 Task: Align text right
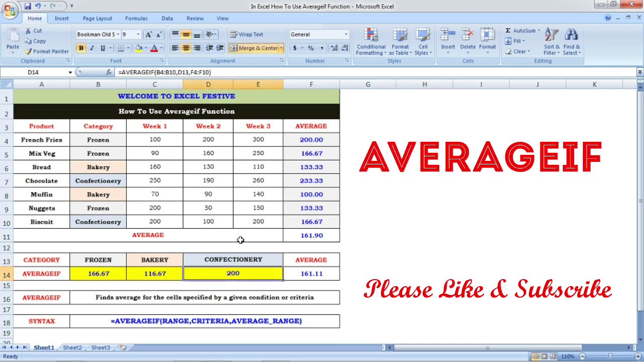197,48
